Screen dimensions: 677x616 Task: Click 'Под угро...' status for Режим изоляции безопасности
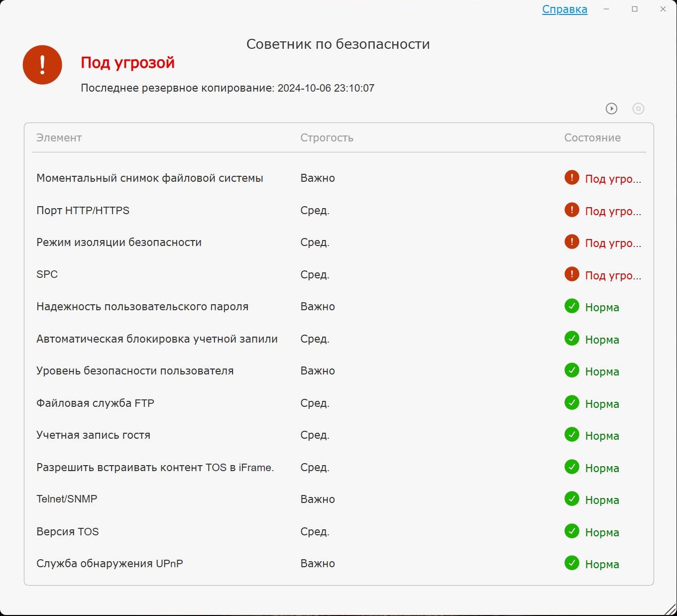tap(613, 243)
